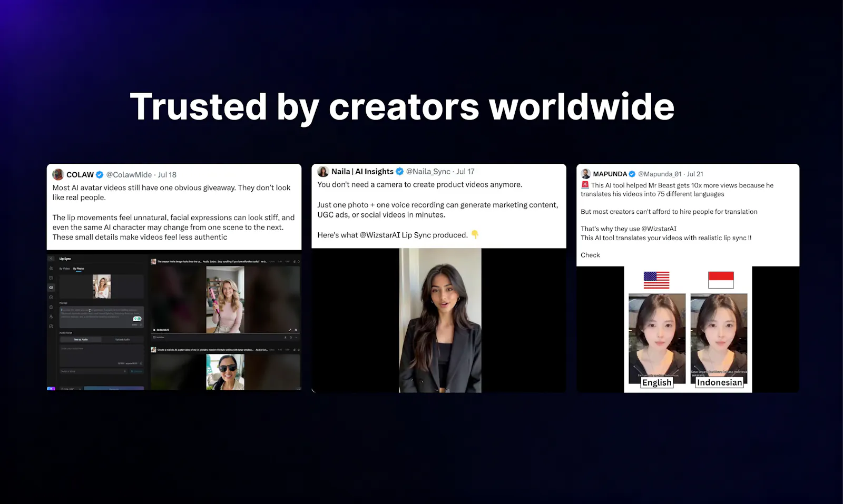Image resolution: width=843 pixels, height=504 pixels.
Task: Click the 'Jul 17' date on Naila's tweet
Action: 465,172
